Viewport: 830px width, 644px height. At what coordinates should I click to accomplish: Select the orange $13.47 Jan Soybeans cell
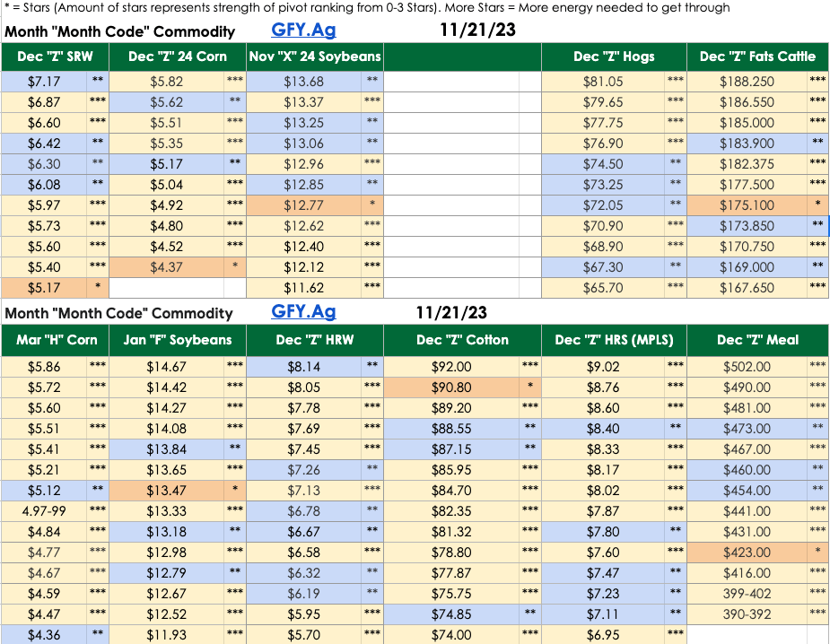pyautogui.click(x=167, y=491)
